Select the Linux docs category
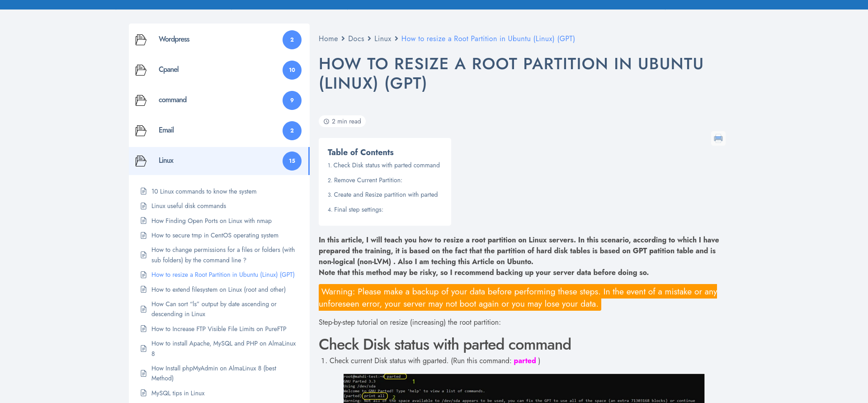 [166, 161]
